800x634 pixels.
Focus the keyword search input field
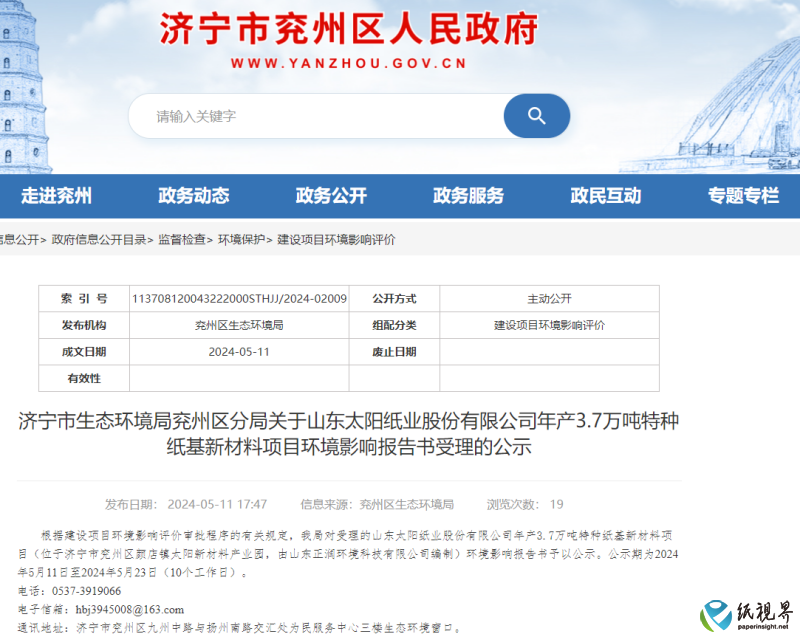point(316,116)
